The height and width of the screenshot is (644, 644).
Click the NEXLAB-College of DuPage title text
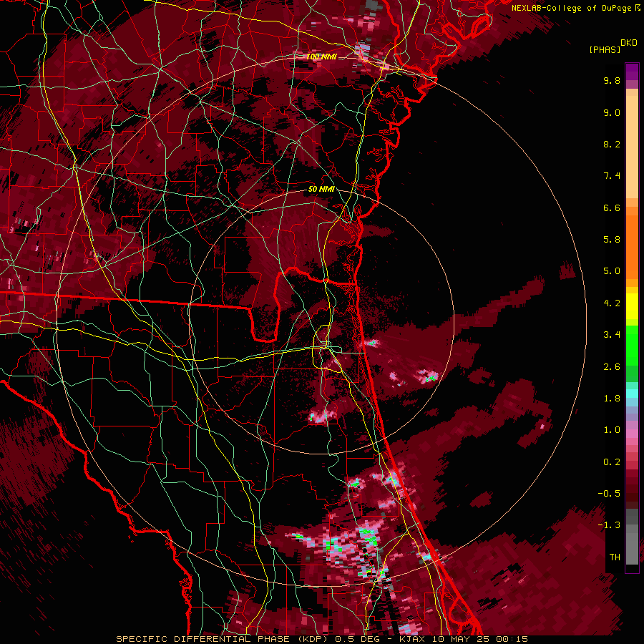(572, 8)
